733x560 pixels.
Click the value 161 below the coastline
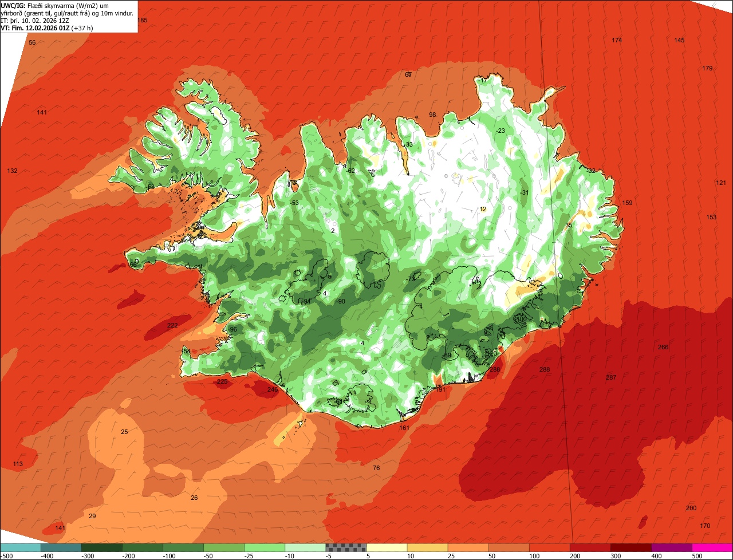(x=404, y=428)
